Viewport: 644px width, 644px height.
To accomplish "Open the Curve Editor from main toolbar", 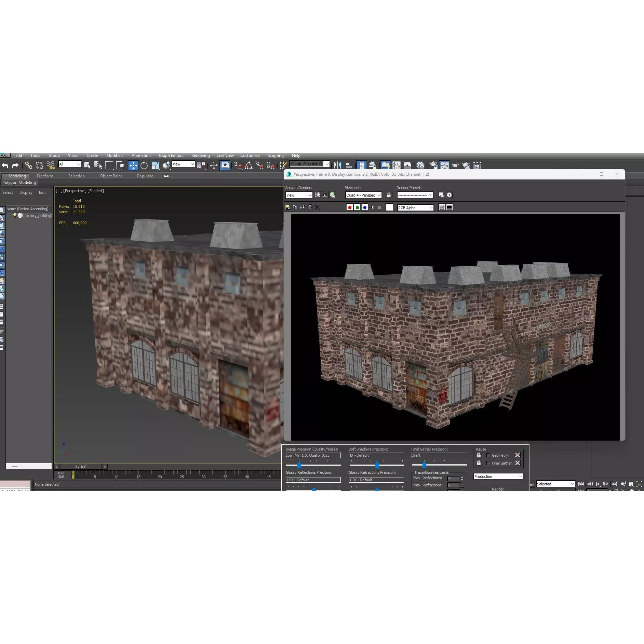I will pyautogui.click(x=397, y=165).
